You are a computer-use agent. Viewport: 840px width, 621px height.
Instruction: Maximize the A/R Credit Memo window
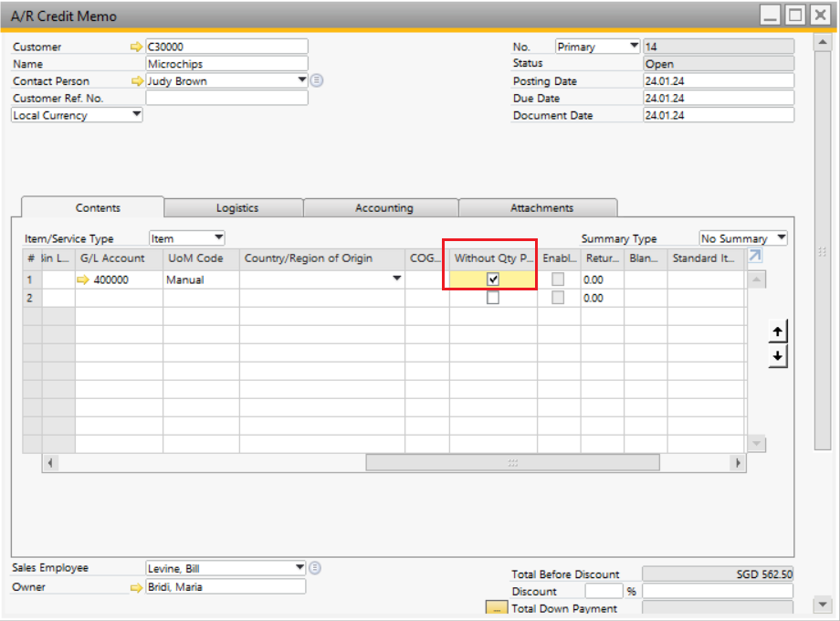[795, 15]
